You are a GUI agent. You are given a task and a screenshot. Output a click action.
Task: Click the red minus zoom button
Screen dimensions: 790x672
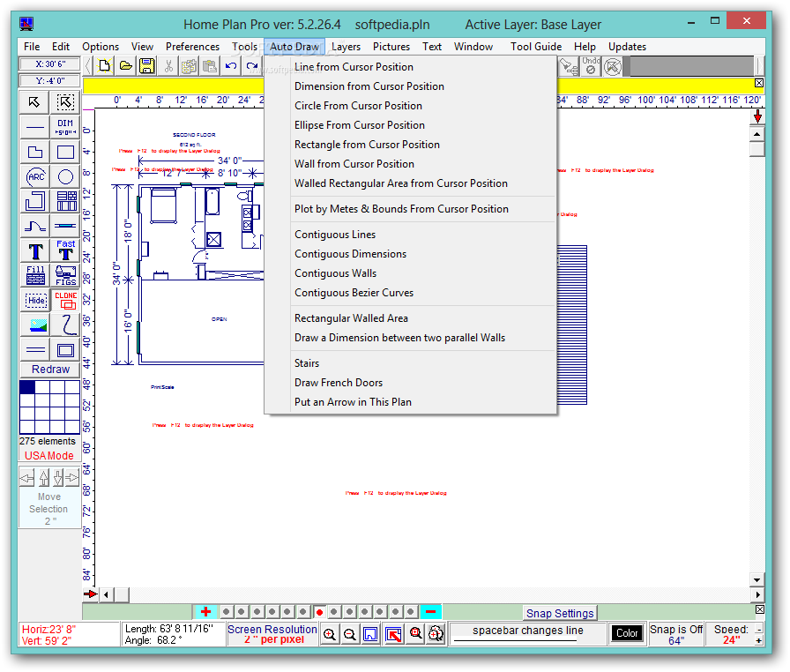(431, 611)
